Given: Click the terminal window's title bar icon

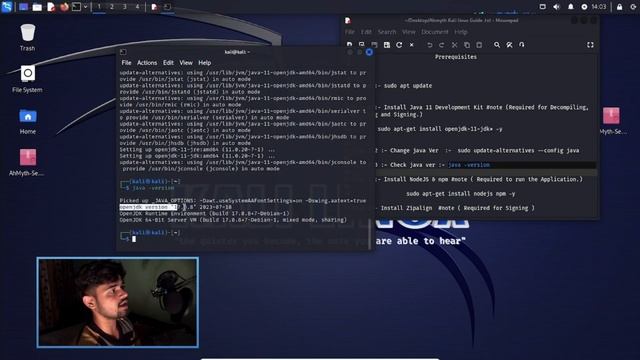Looking at the screenshot, I should click(x=123, y=52).
